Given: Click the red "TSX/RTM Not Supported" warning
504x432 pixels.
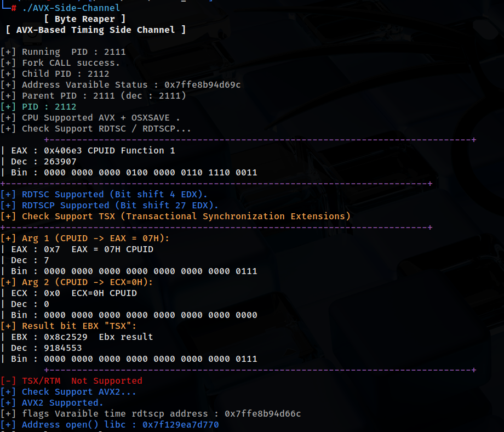Looking at the screenshot, I should coord(71,380).
